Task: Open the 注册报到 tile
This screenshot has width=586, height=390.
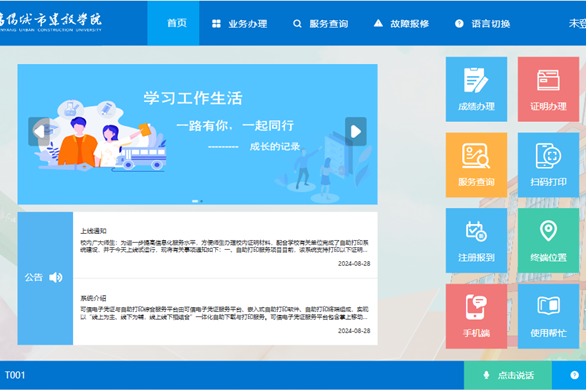Action: pos(476,240)
